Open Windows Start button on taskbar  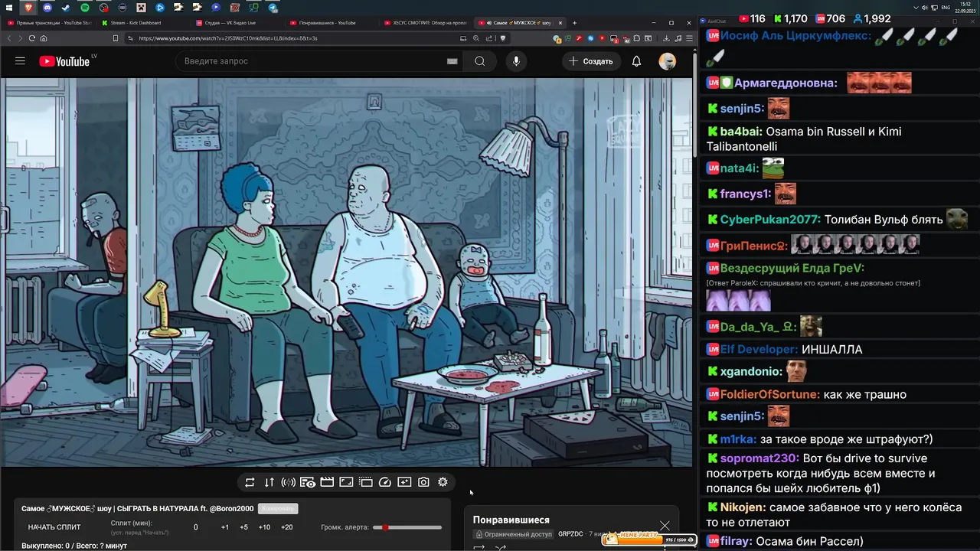click(11, 7)
